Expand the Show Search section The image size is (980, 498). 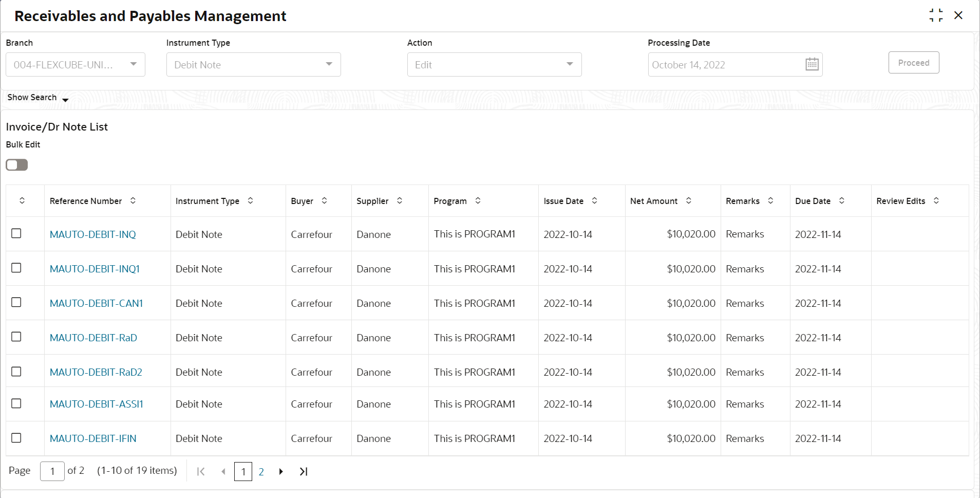[37, 98]
